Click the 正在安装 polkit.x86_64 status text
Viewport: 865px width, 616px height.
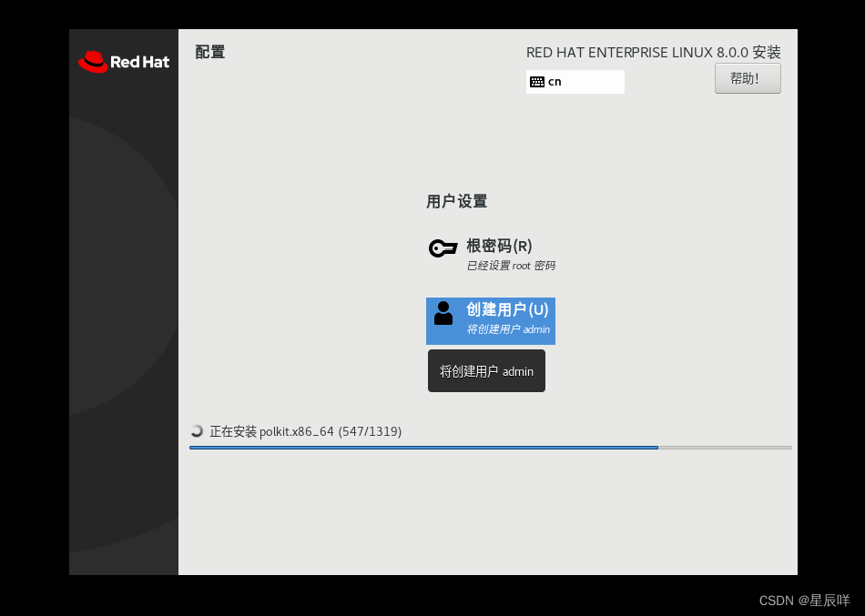tap(306, 431)
